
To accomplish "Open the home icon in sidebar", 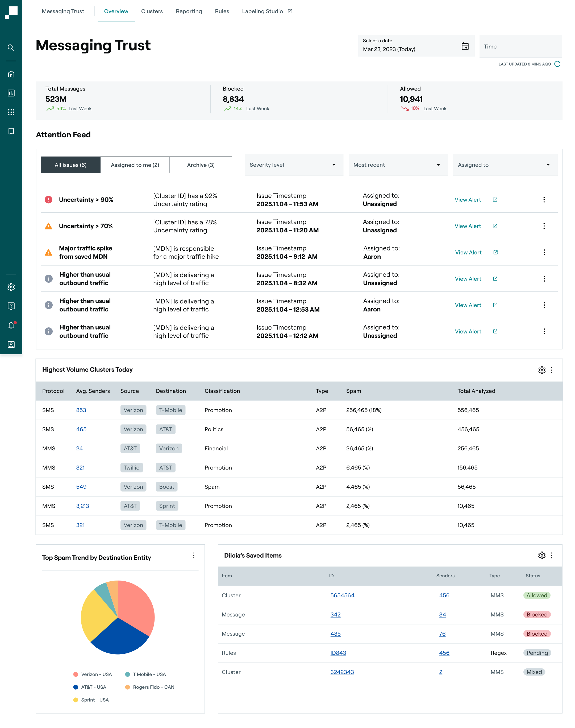I will coord(11,74).
